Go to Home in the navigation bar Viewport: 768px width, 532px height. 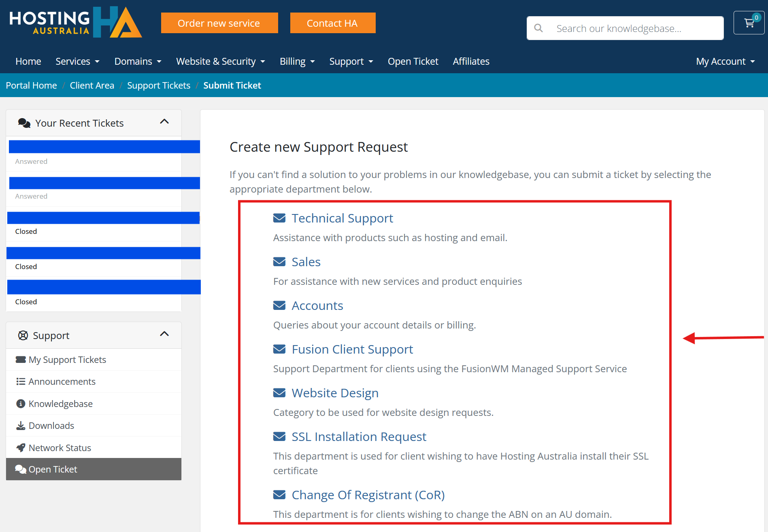click(28, 61)
